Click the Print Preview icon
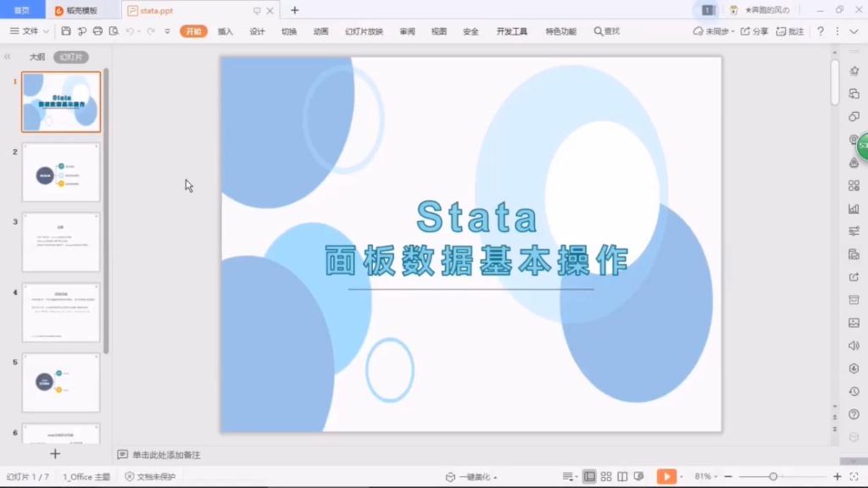Screen dimensions: 868x488 click(113, 31)
